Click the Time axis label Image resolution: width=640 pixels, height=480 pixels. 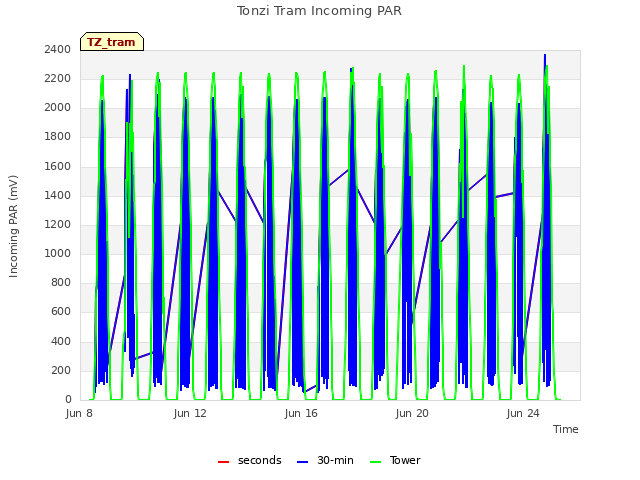coord(565,429)
